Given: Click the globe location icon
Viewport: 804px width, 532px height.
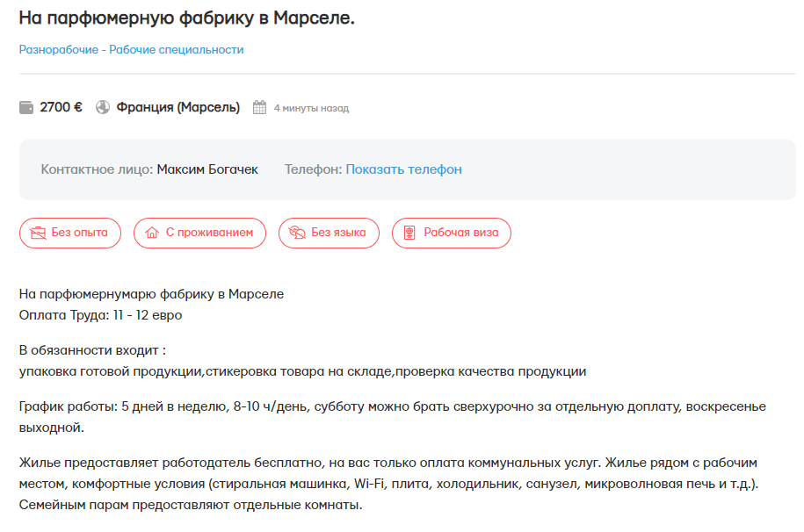Looking at the screenshot, I should tap(103, 108).
